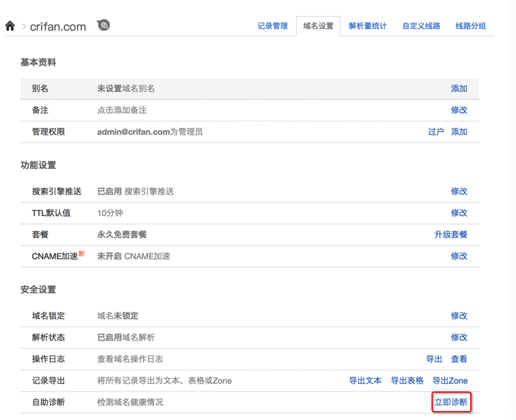
Task: Go to the 线路分组 tab
Action: click(x=471, y=26)
